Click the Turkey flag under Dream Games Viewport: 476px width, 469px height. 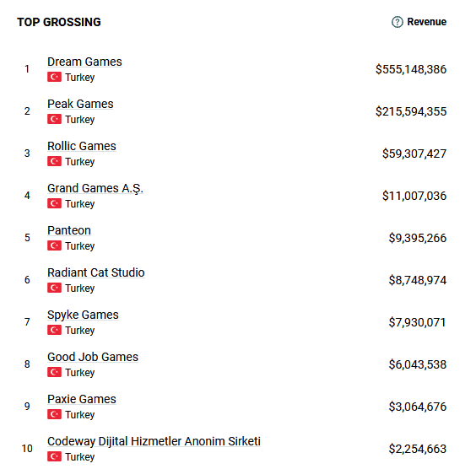point(54,77)
